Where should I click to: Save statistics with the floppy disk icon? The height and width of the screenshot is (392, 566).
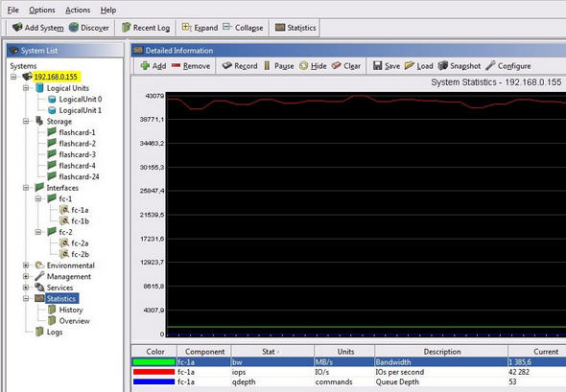pos(378,65)
